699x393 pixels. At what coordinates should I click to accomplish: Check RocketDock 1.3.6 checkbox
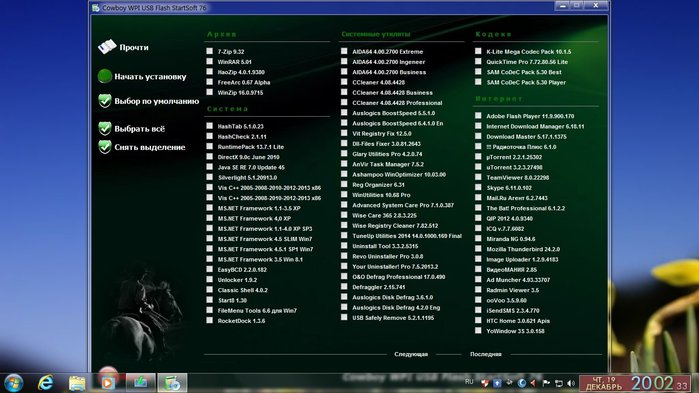click(210, 320)
